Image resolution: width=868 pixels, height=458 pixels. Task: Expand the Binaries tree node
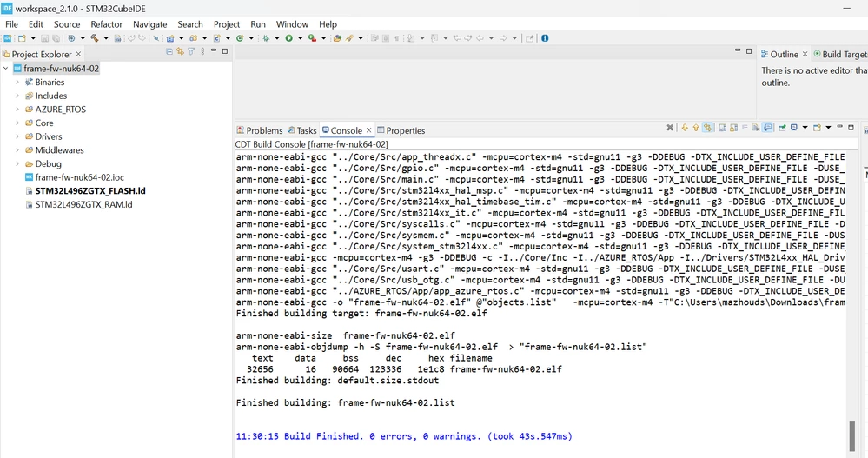click(17, 82)
